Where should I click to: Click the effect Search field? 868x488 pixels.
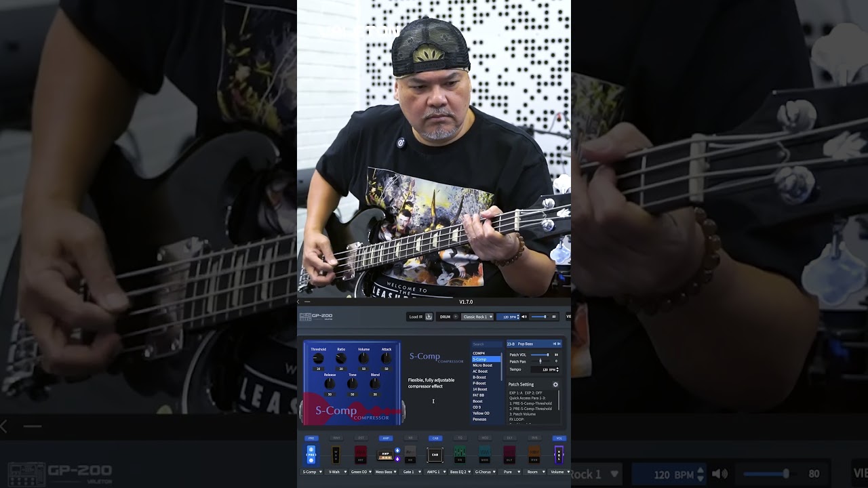point(486,344)
